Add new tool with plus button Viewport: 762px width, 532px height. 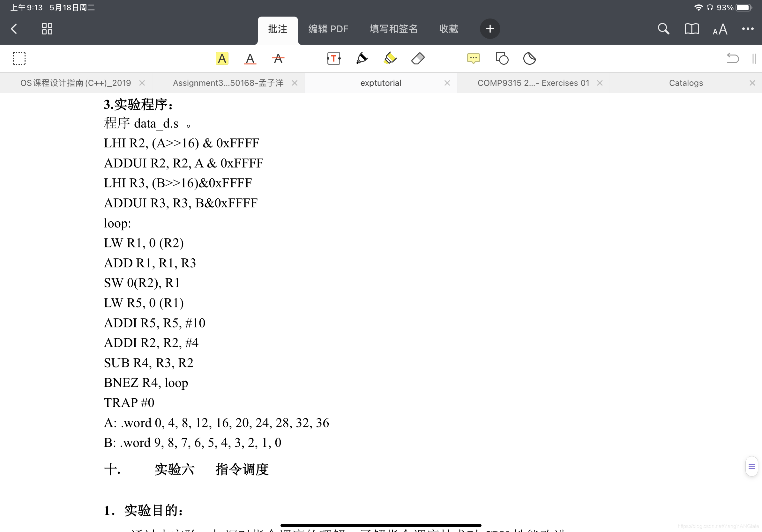490,29
